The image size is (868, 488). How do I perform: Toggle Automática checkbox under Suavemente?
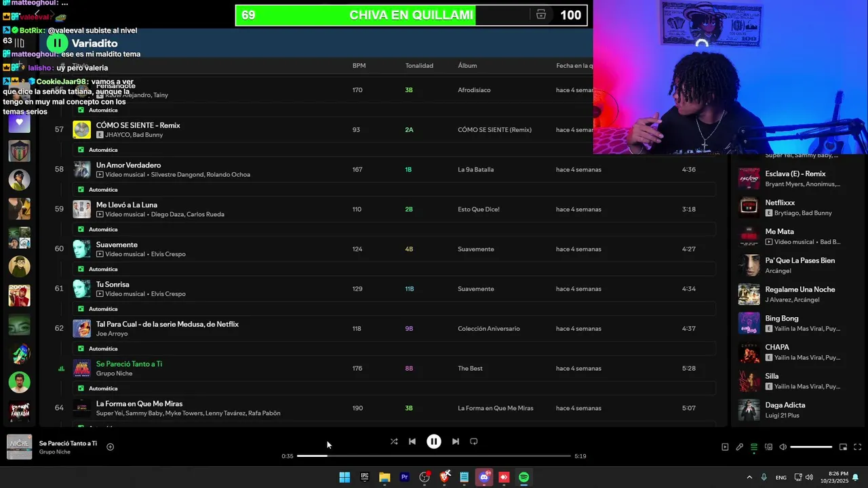point(81,269)
